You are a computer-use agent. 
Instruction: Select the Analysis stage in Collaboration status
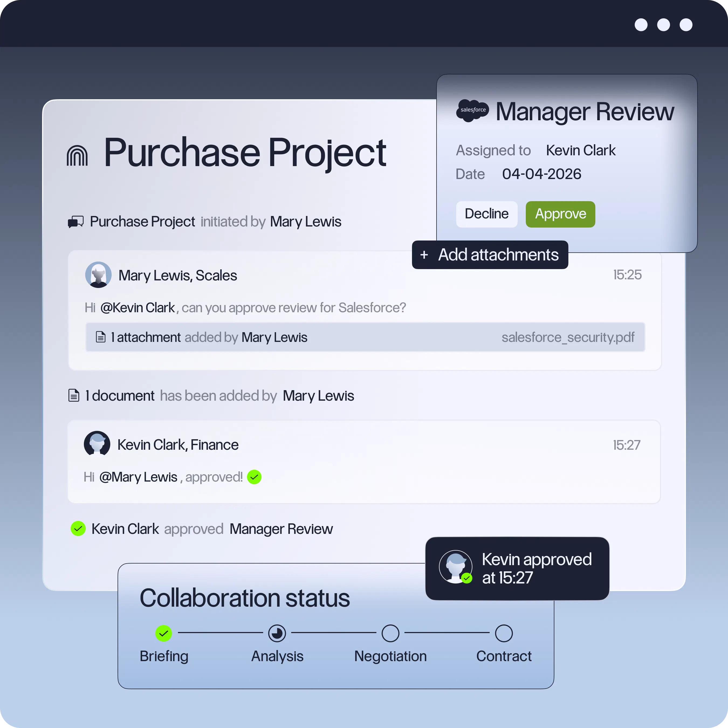(277, 633)
